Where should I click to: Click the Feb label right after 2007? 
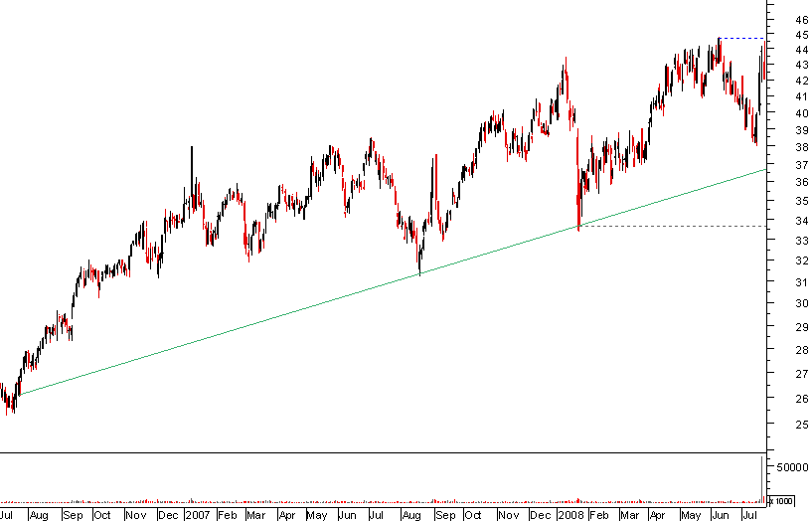point(227,515)
